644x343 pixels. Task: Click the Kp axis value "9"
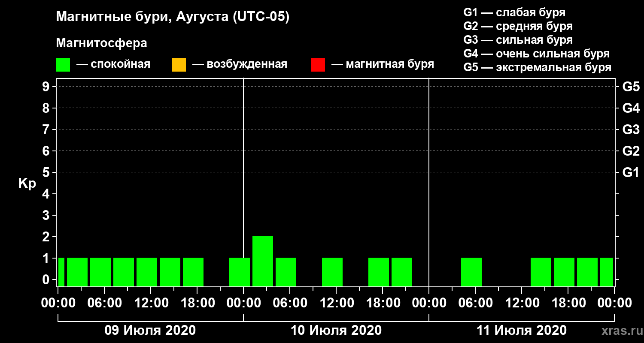[47, 87]
